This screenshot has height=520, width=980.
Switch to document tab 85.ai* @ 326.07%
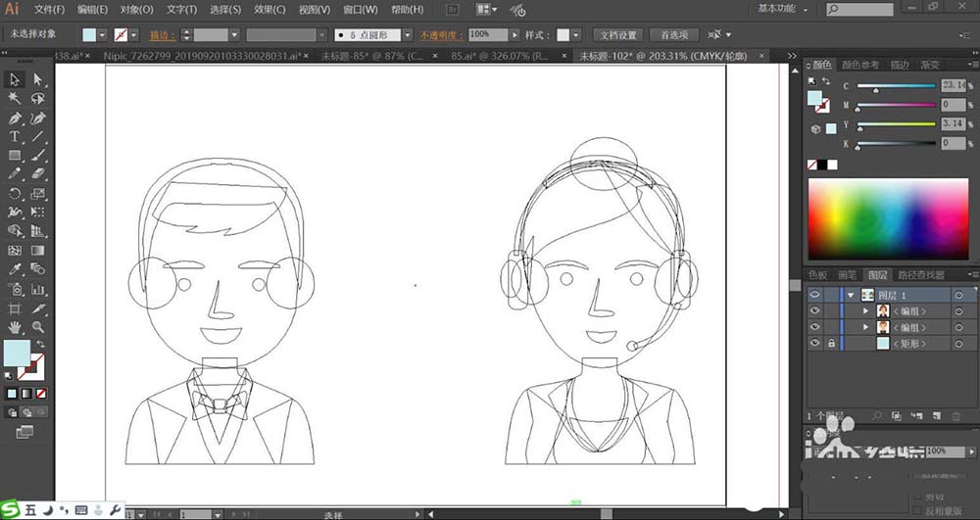coord(499,56)
